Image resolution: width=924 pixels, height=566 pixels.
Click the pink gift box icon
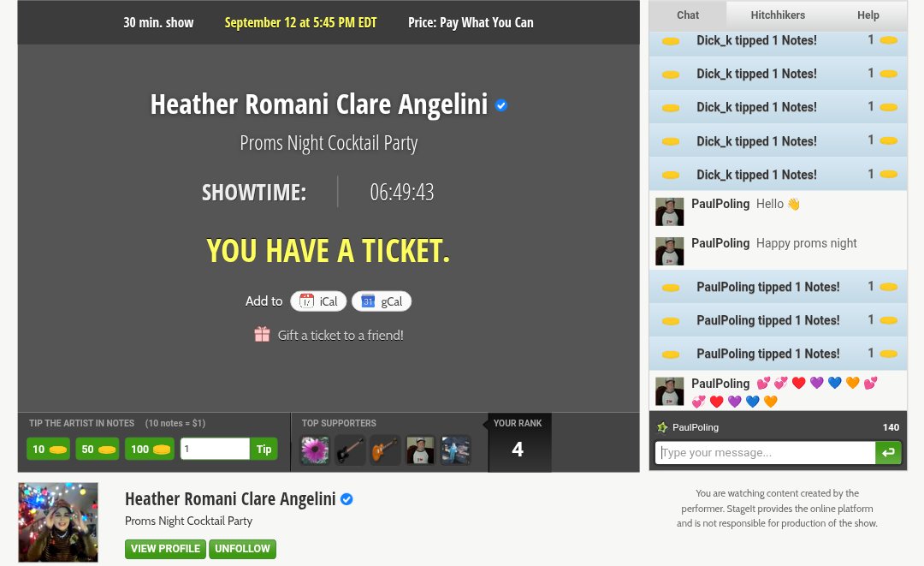(x=263, y=334)
